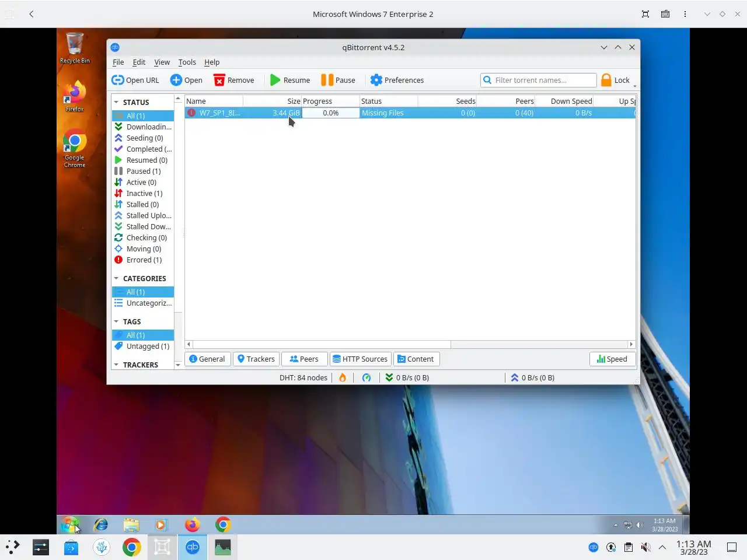Collapse the TRACKERS section
This screenshot has height=560, width=747.
[116, 365]
